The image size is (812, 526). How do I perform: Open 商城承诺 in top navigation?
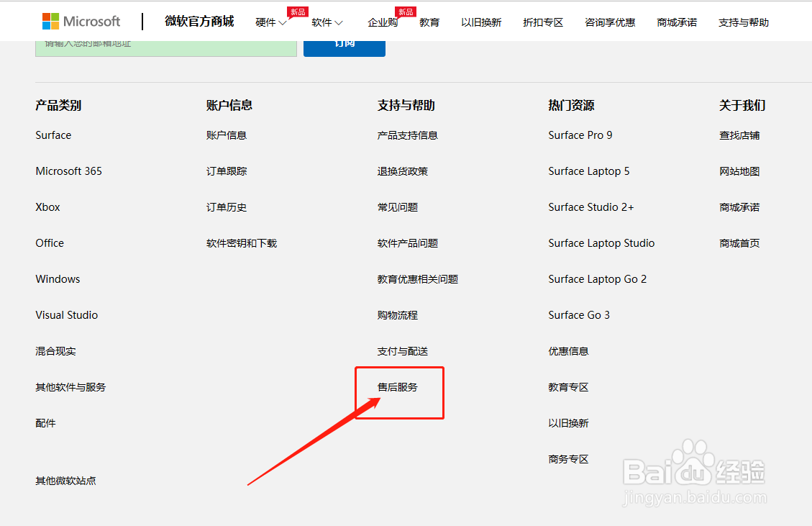[x=676, y=22]
